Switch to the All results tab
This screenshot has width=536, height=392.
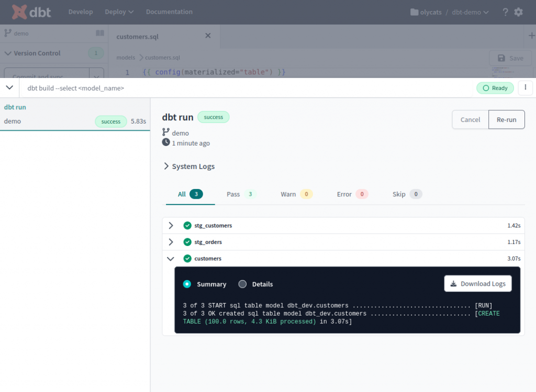pyautogui.click(x=191, y=195)
